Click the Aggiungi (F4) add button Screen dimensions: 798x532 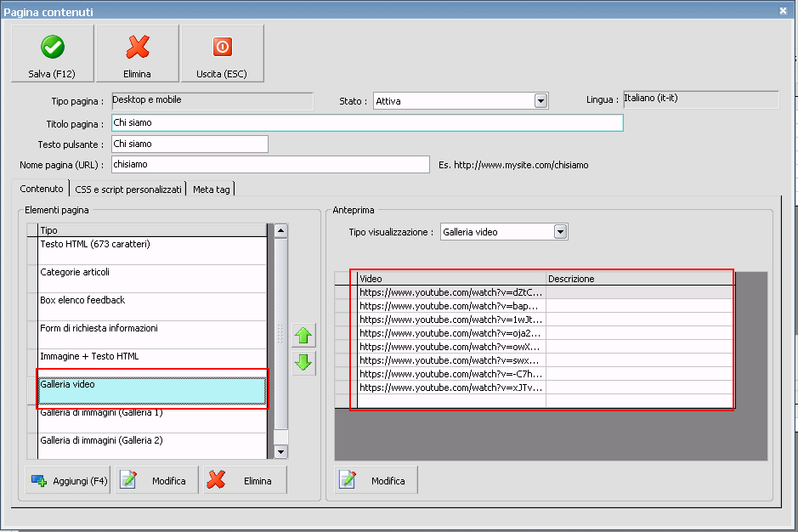pos(68,480)
